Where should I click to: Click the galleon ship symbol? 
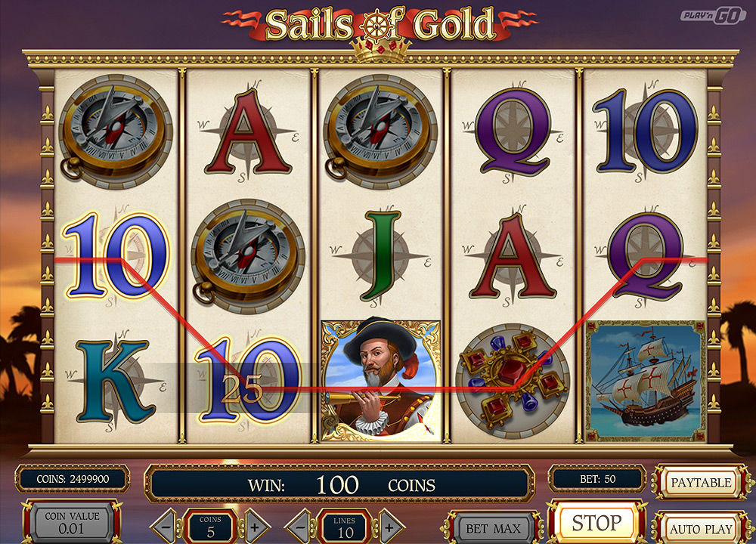click(645, 381)
